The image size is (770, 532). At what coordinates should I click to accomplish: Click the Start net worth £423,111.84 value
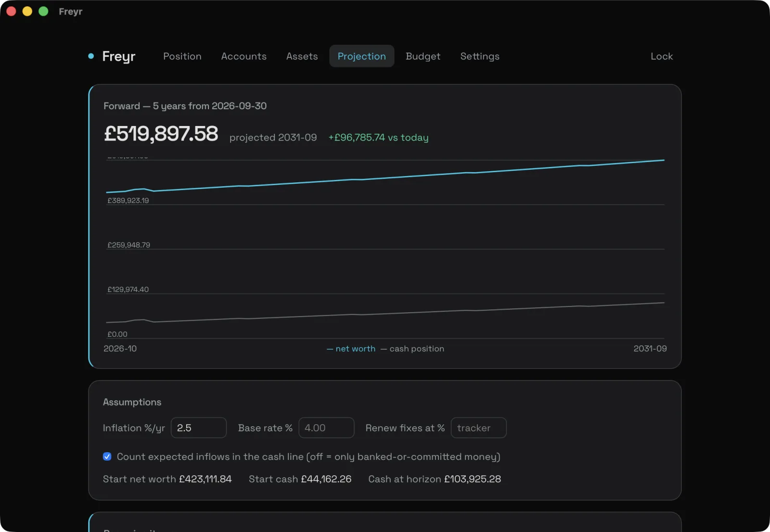(205, 479)
